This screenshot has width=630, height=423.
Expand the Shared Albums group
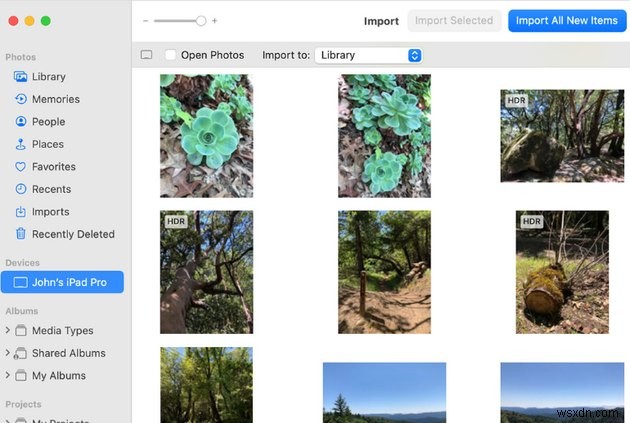(x=7, y=353)
